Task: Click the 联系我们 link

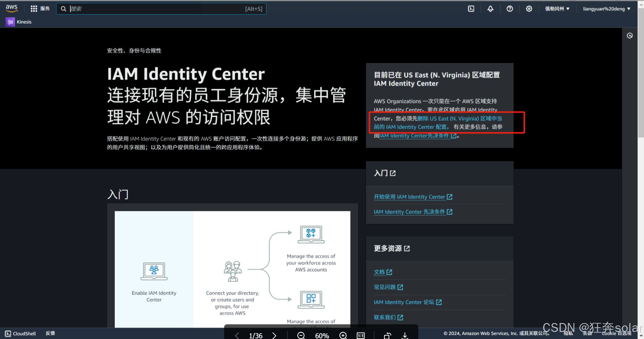Action: point(388,317)
